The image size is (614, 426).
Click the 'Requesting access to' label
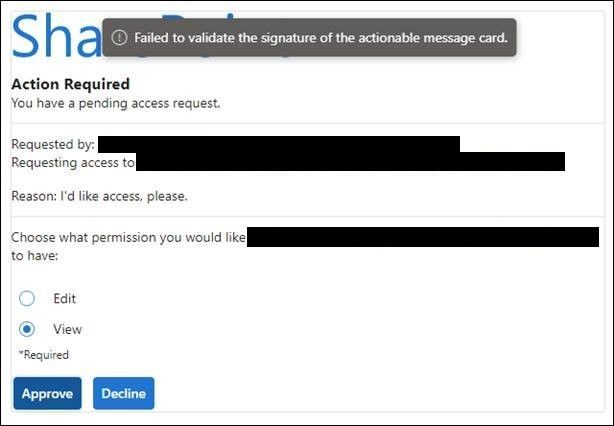click(x=72, y=161)
